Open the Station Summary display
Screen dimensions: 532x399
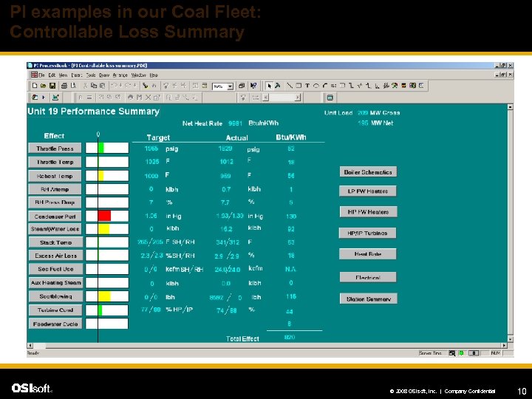369,299
